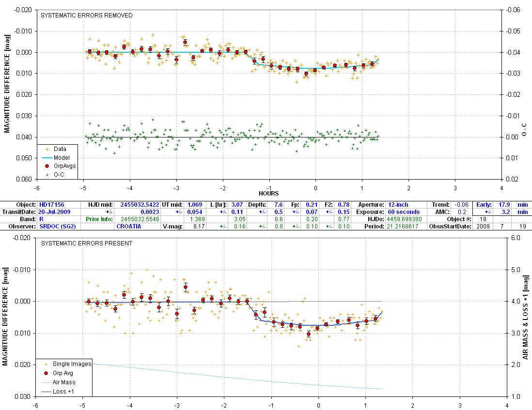Click the TransitDate label
Screen dimensions: 532x410
click(19, 212)
